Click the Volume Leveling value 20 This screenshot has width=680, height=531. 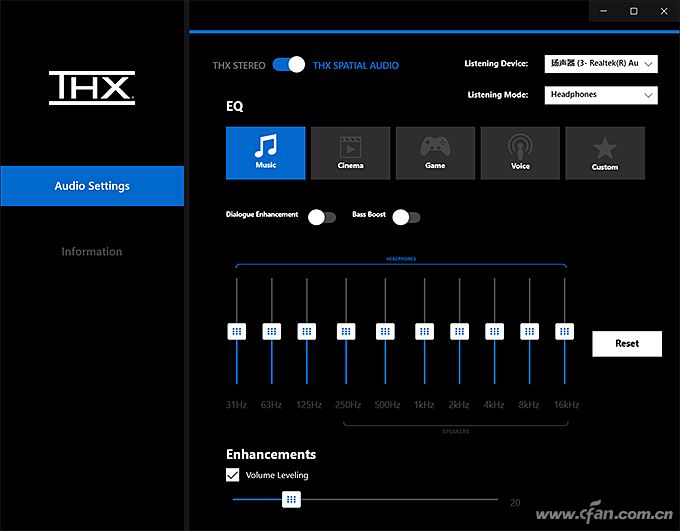point(515,503)
